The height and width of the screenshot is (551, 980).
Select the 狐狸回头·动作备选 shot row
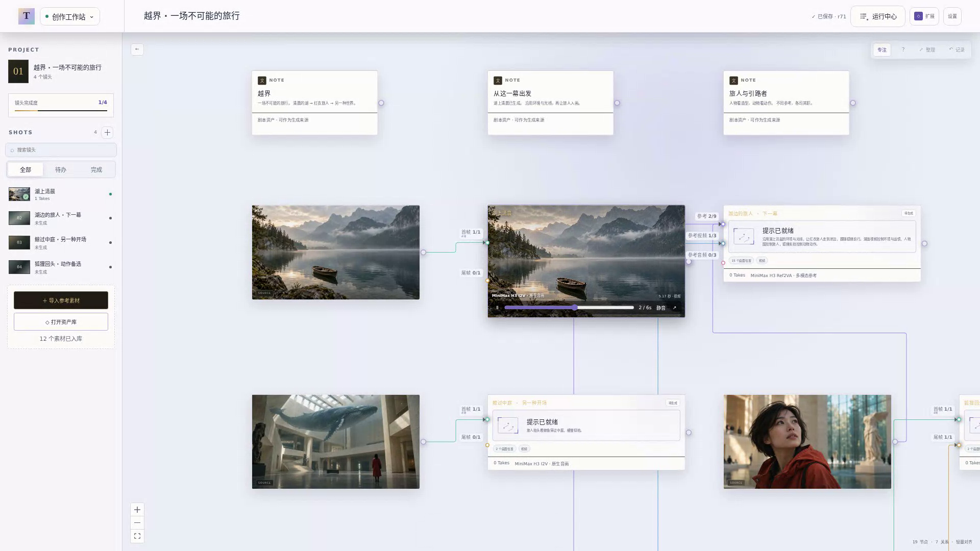click(61, 267)
